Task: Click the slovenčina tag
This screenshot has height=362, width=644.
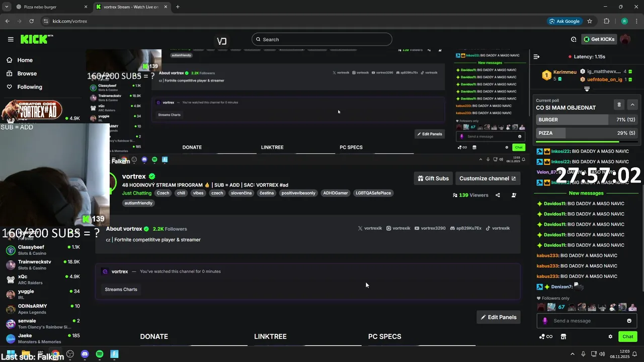Action: [x=242, y=193]
